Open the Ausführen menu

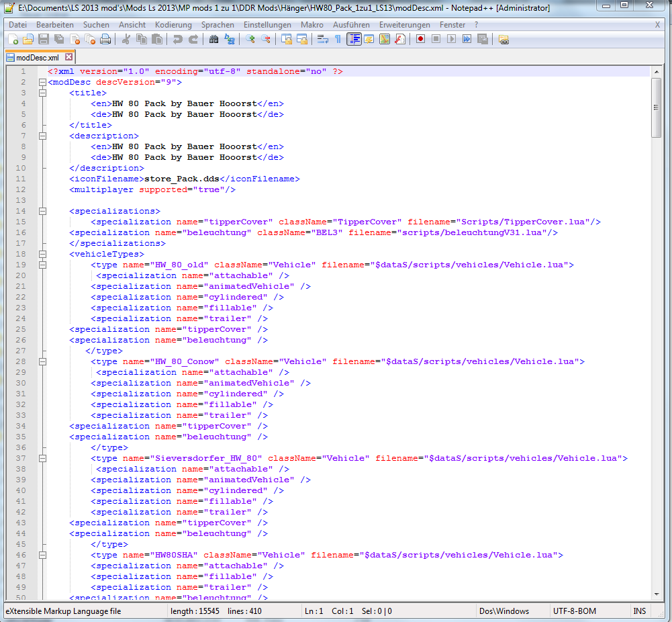(x=351, y=25)
